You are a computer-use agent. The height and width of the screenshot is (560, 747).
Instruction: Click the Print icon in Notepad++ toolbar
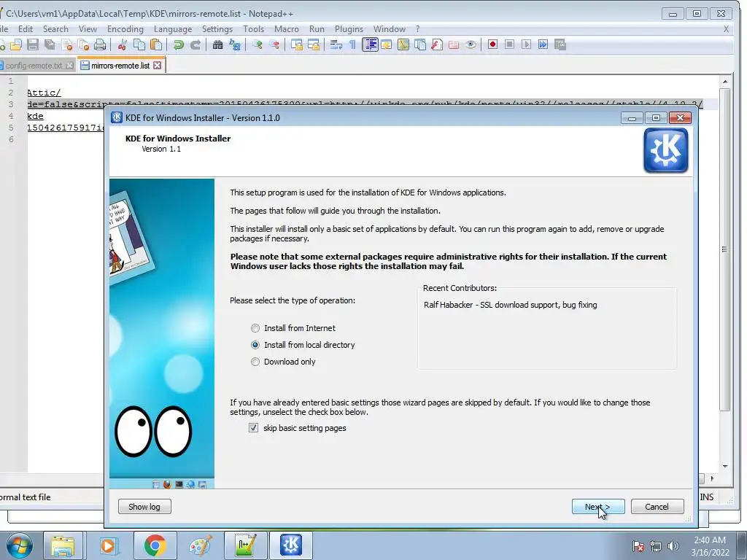[99, 44]
